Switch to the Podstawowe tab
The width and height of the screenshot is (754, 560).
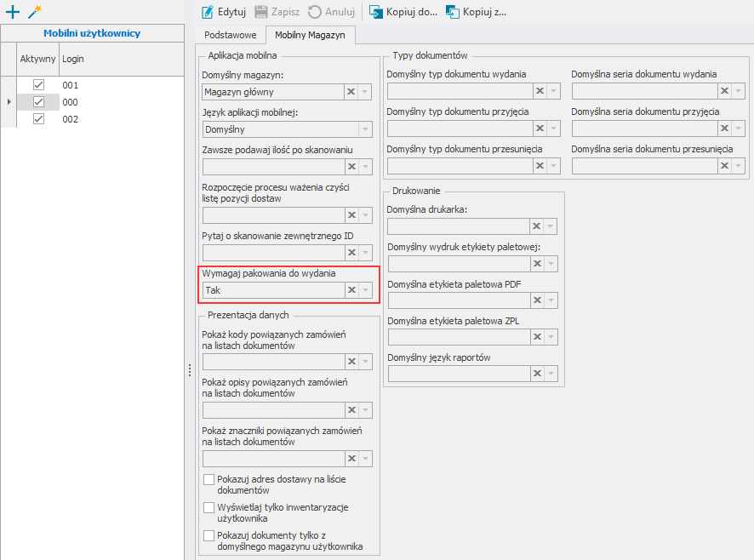pos(231,35)
